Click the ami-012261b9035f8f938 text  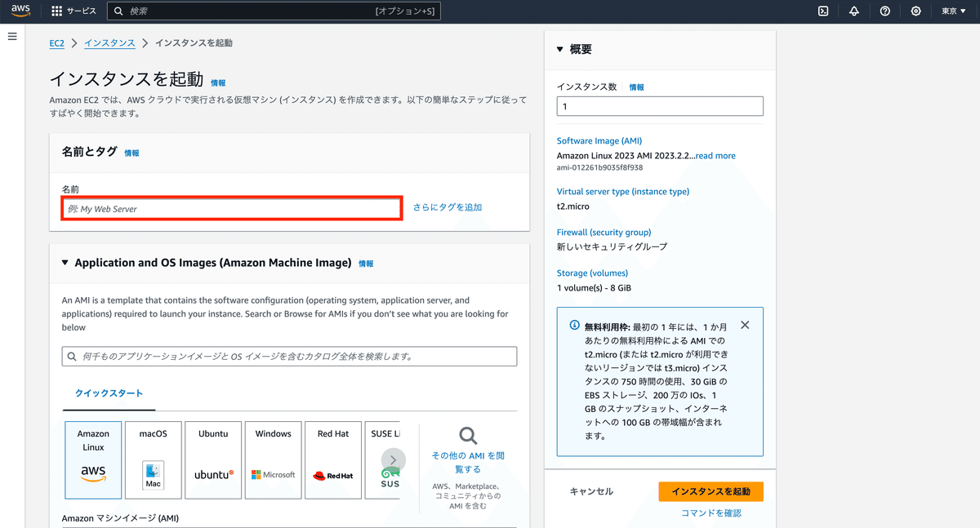(x=599, y=167)
